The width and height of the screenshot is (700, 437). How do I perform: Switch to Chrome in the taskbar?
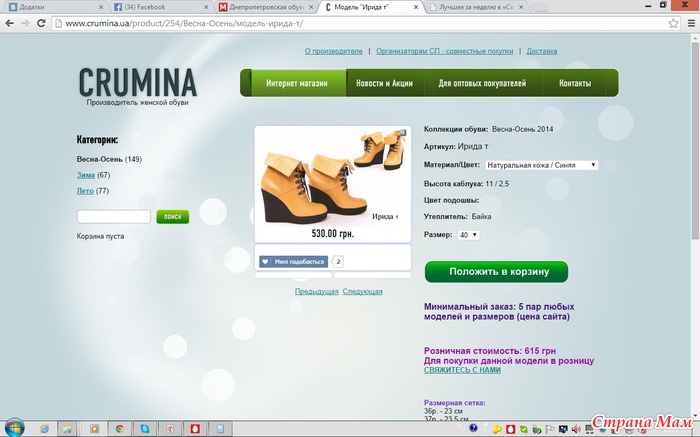click(x=119, y=429)
